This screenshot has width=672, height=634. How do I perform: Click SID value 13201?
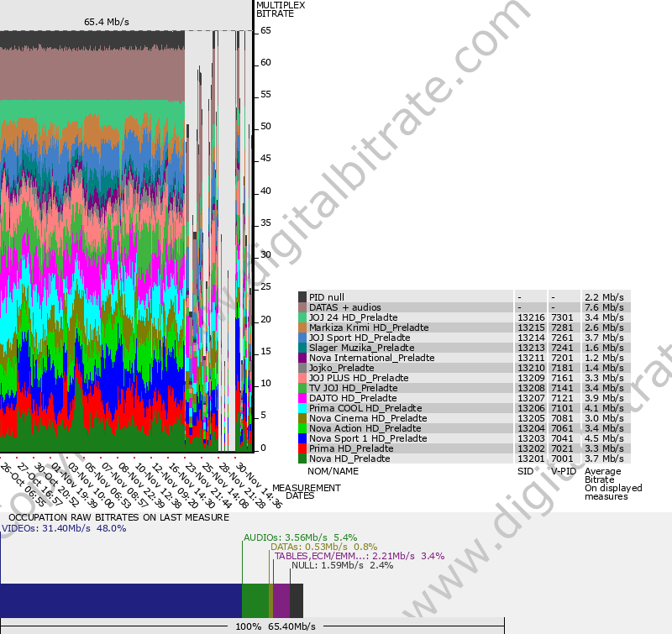pyautogui.click(x=531, y=458)
